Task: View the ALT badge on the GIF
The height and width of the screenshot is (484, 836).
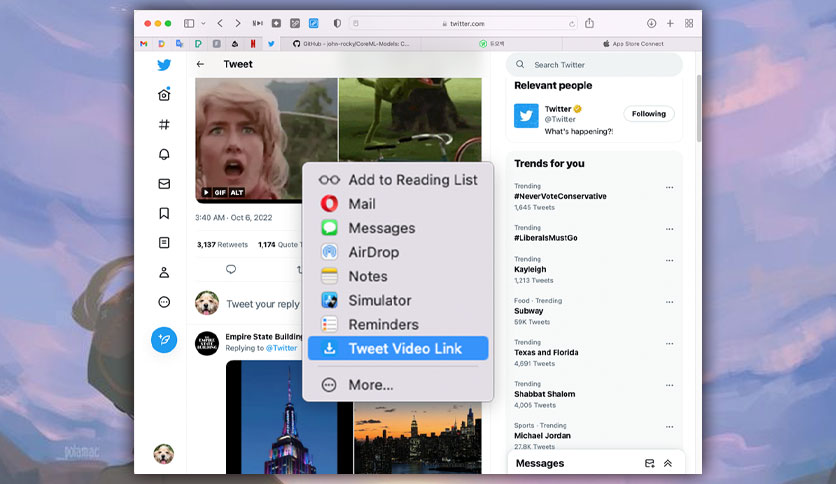Action: click(237, 192)
